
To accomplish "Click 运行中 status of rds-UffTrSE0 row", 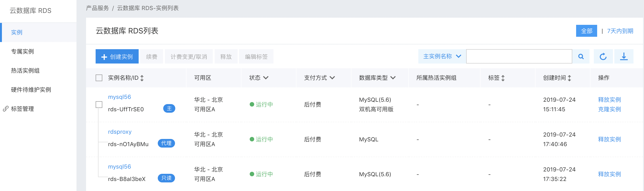I will click(x=261, y=105).
